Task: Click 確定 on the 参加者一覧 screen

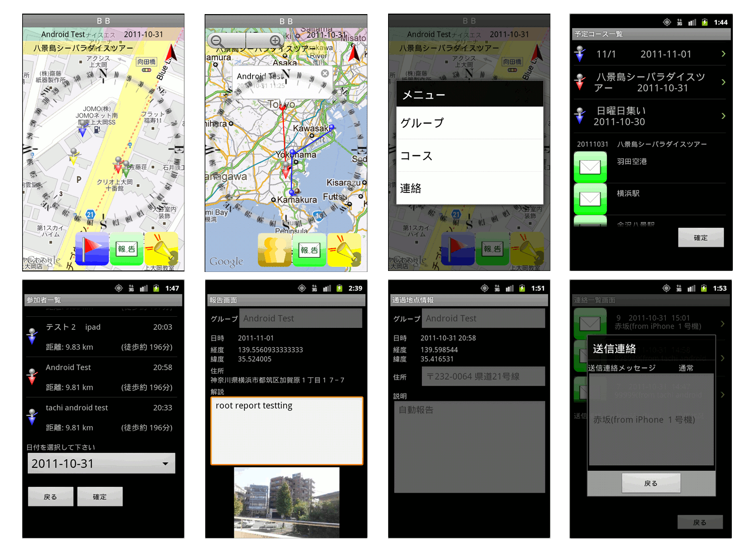Action: point(100,497)
